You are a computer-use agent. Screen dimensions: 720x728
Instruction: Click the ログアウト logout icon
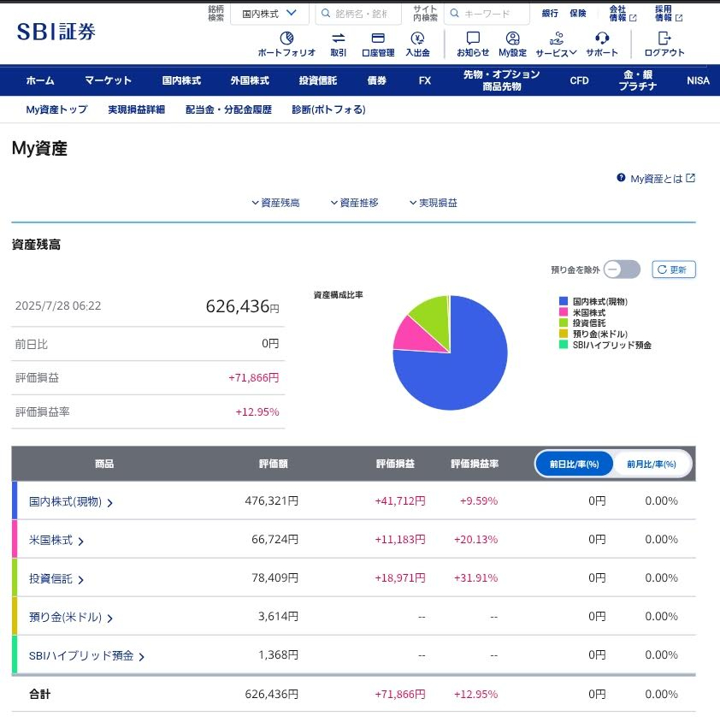664,38
